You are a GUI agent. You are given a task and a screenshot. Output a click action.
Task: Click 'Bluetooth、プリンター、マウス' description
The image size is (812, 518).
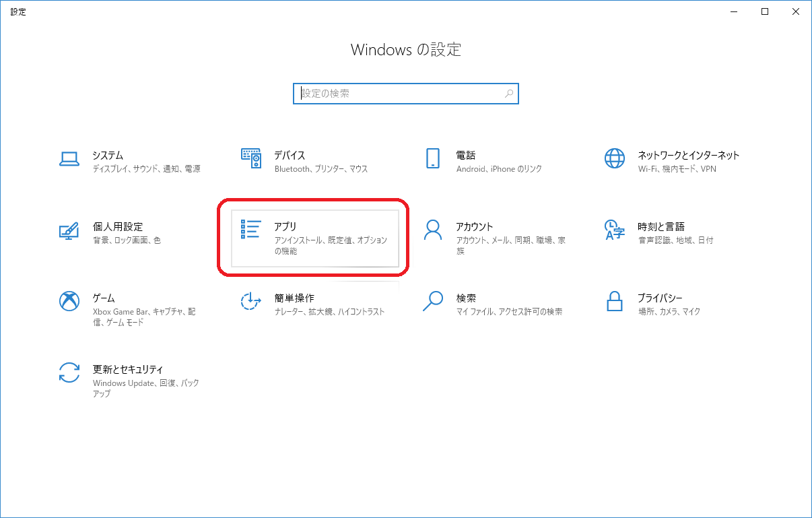pyautogui.click(x=321, y=169)
